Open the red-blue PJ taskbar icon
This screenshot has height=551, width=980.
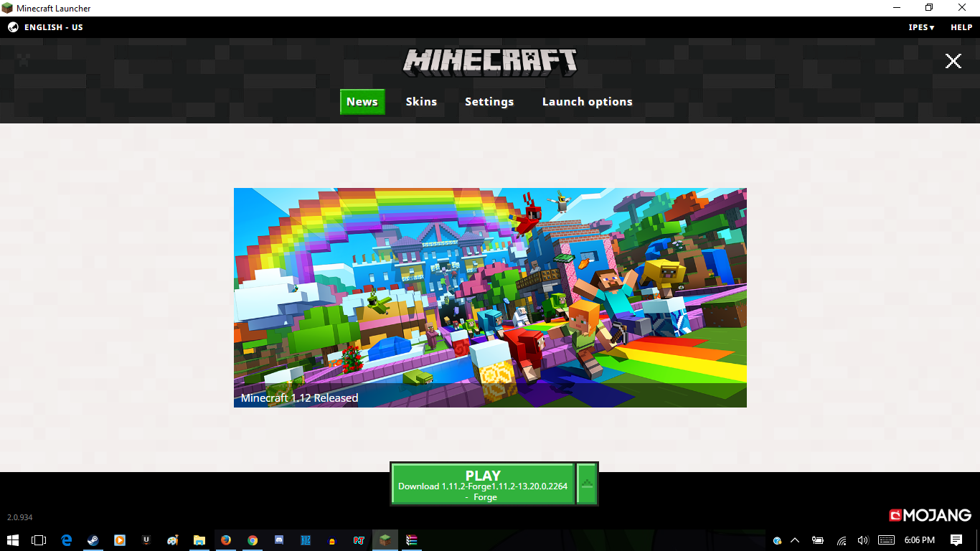pos(359,540)
